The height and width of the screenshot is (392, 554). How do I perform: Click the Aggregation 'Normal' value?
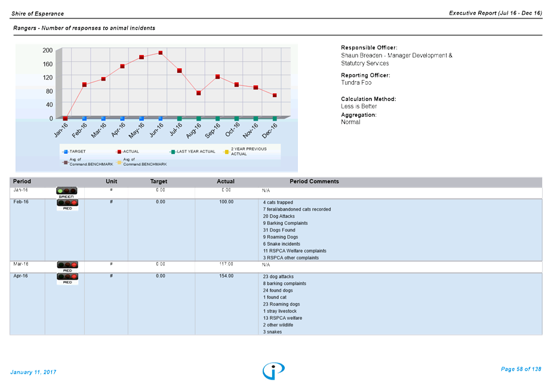350,122
